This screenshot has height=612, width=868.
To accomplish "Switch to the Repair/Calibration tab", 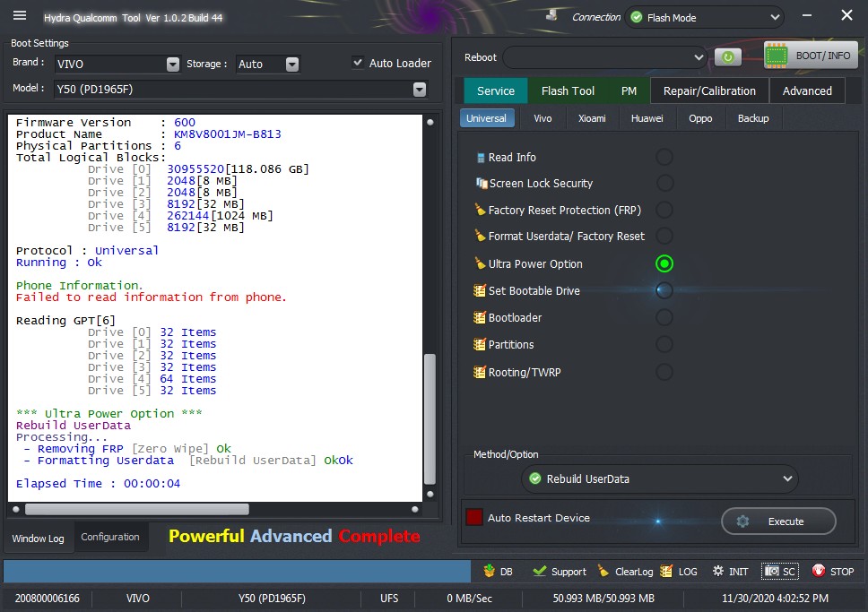I will click(x=709, y=91).
